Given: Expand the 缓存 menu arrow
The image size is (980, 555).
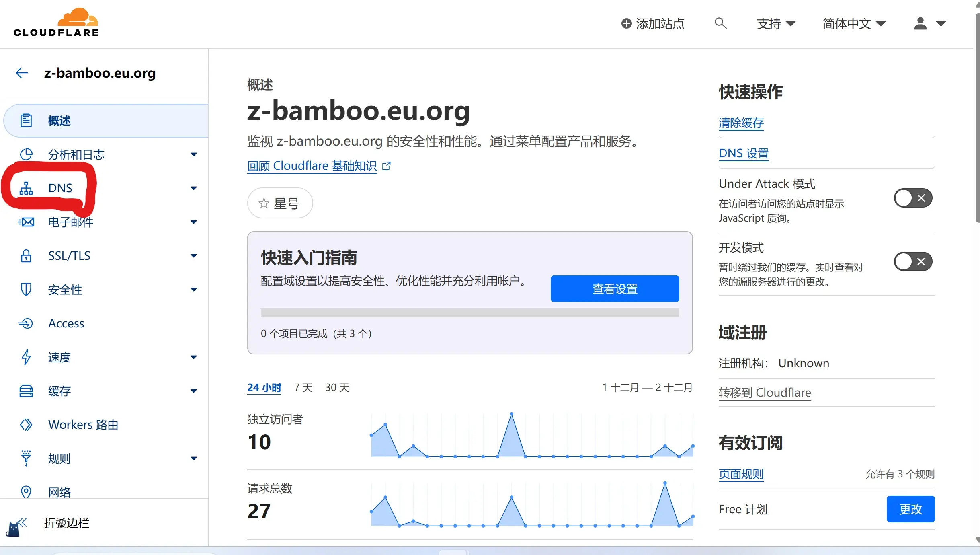Looking at the screenshot, I should coord(194,391).
